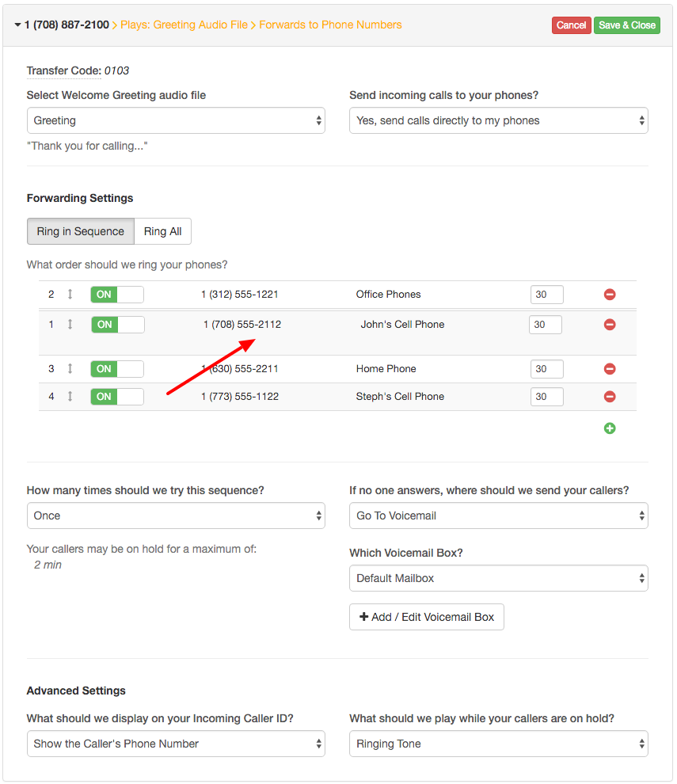The image size is (677, 784).
Task: Collapse the 1 (708) 887-2100 number section
Action: pos(17,25)
